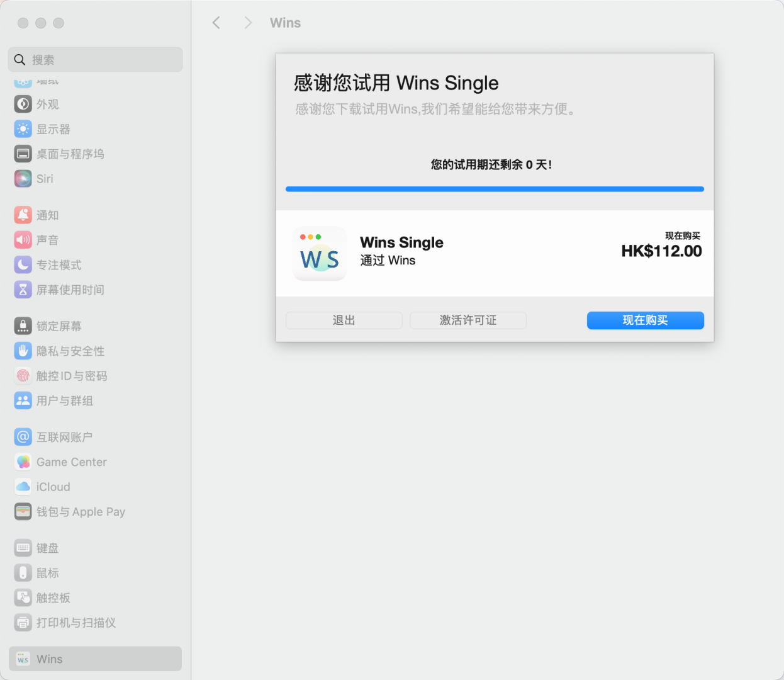Image resolution: width=784 pixels, height=680 pixels.
Task: Select the 桌面与程序坞 sidebar label
Action: coord(70,154)
